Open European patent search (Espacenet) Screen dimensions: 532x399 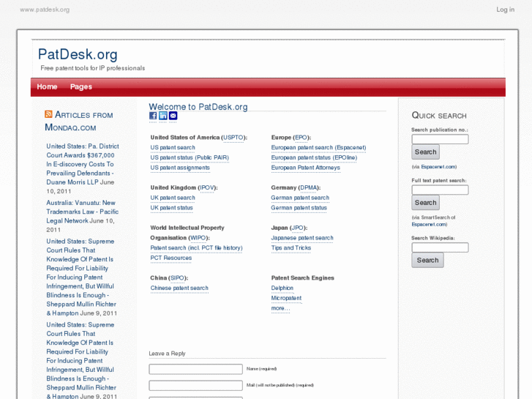318,148
